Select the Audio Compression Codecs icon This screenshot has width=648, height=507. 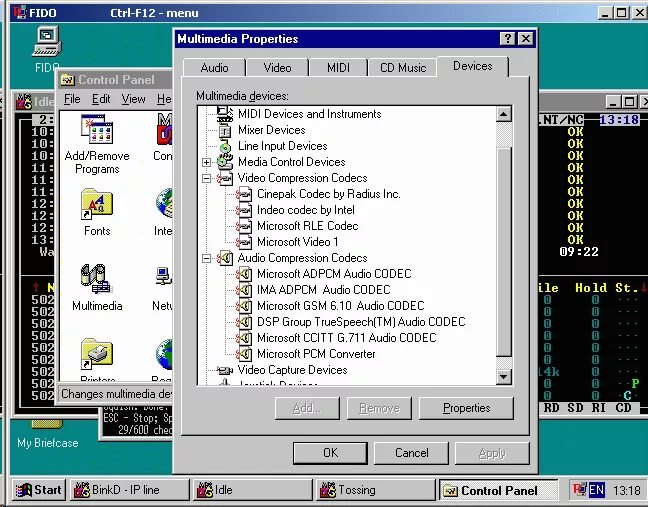pos(225,258)
